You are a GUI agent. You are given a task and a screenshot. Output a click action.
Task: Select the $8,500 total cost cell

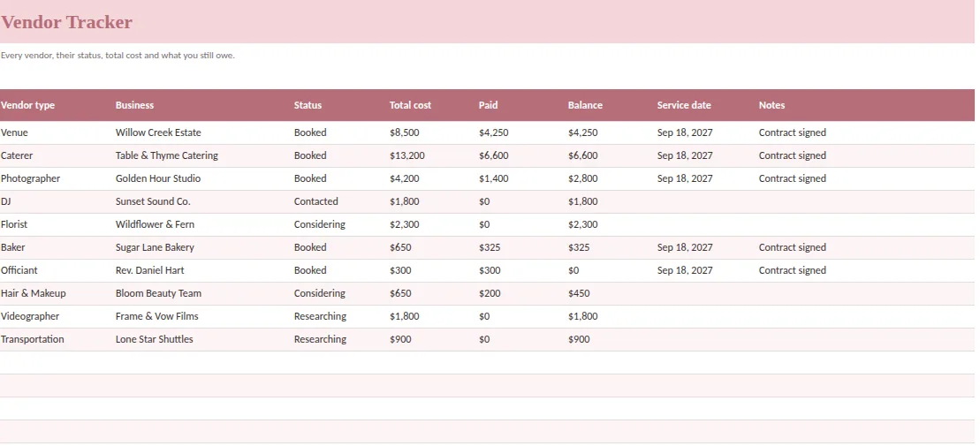(x=405, y=132)
